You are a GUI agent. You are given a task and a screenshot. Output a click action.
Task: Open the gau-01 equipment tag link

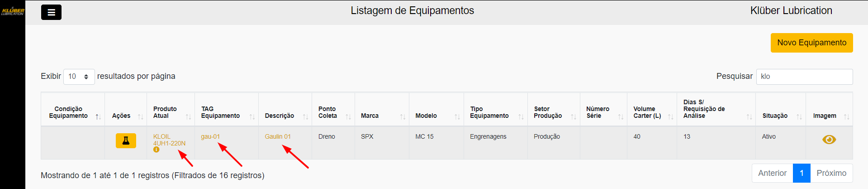click(210, 136)
